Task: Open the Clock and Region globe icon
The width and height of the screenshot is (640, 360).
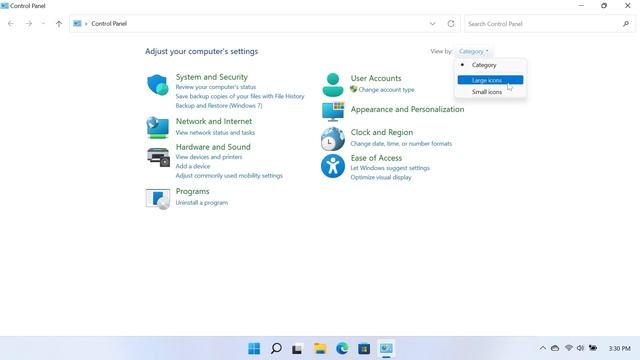Action: point(333,138)
